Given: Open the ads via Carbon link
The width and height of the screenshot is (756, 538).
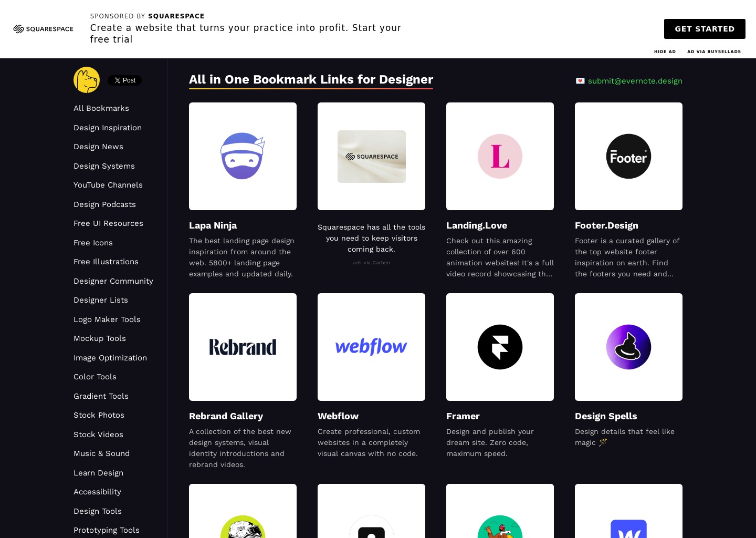Looking at the screenshot, I should pyautogui.click(x=371, y=263).
